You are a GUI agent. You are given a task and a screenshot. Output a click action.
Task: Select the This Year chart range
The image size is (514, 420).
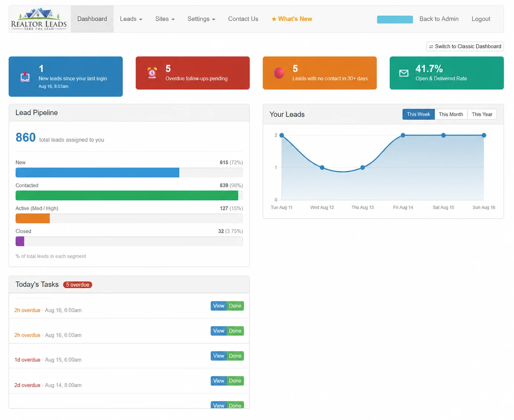click(482, 114)
